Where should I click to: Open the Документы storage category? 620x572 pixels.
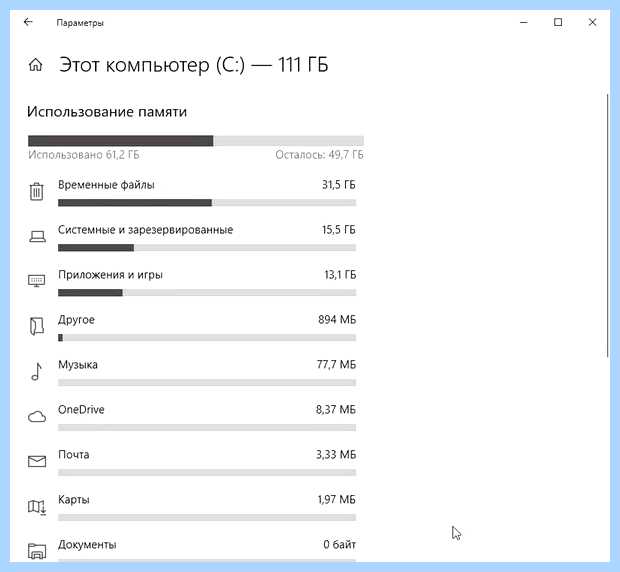tap(192, 549)
